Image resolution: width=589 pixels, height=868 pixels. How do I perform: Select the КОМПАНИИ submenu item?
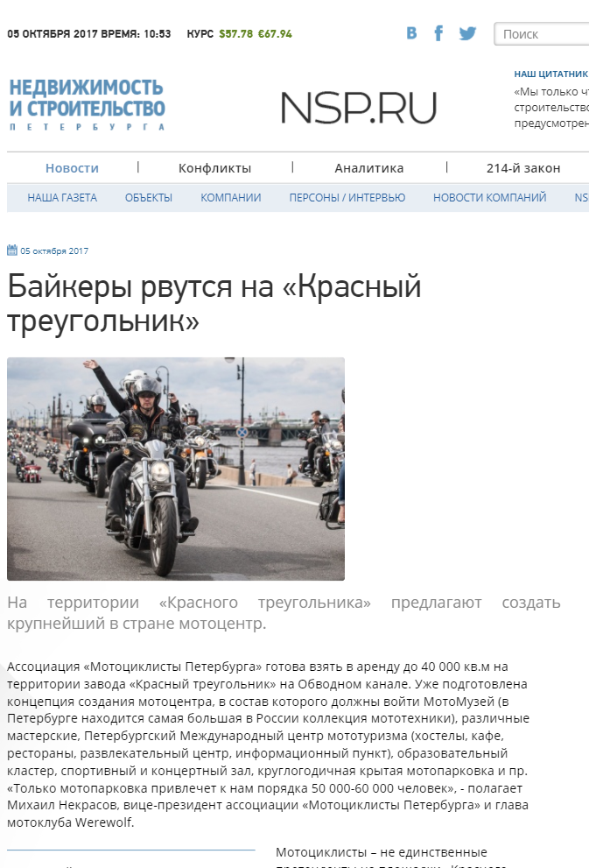coord(231,198)
